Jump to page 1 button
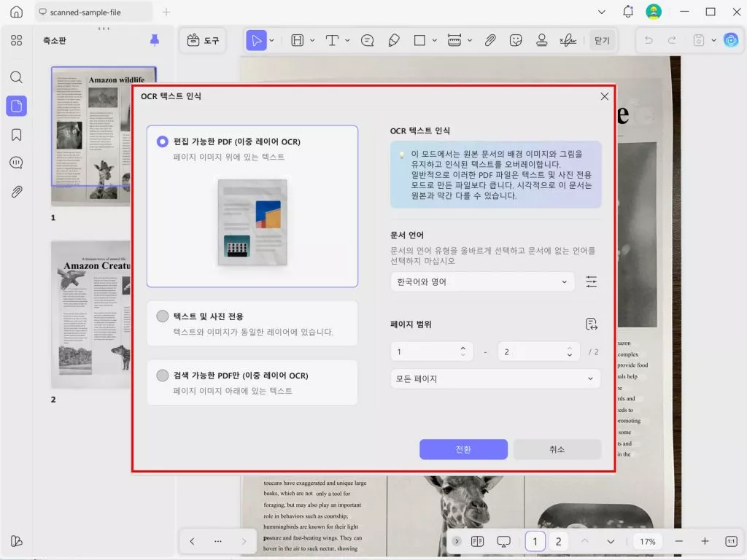 (x=535, y=542)
